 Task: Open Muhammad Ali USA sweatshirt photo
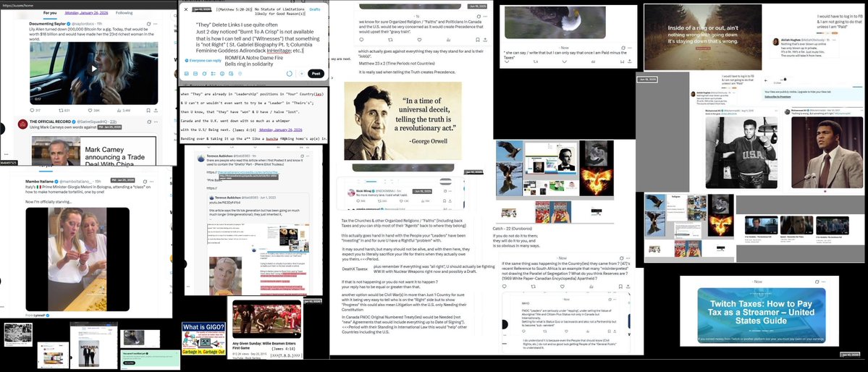tap(741, 153)
